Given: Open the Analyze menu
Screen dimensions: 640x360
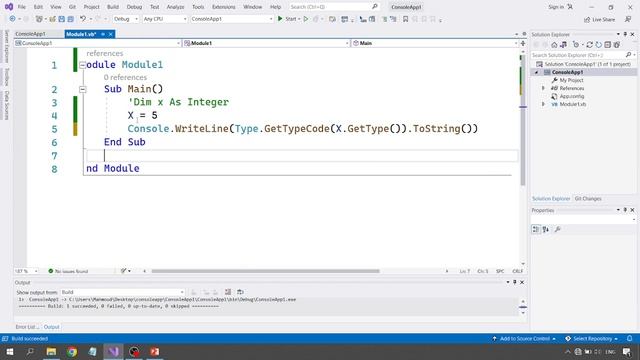Looking at the screenshot, I should coord(175,7).
